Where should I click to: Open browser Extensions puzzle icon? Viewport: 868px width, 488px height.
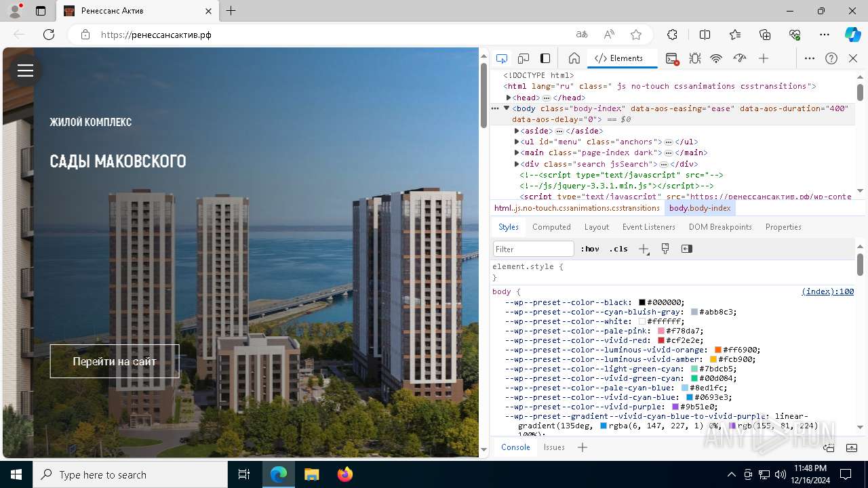672,35
